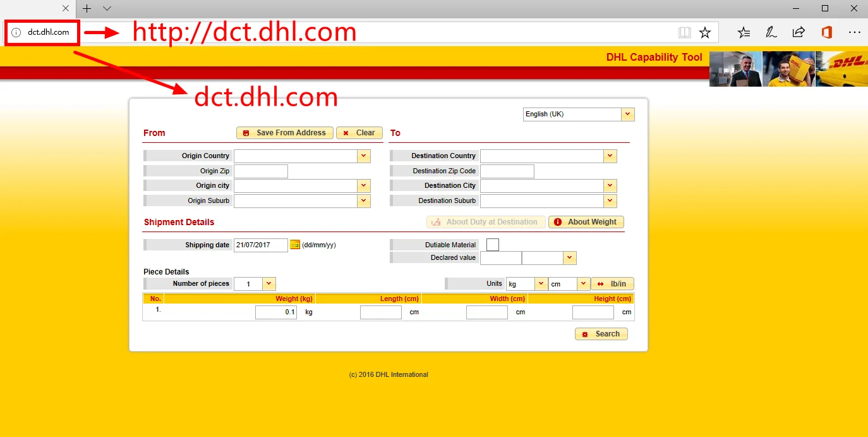
Task: Click the browser address bar URL
Action: tap(48, 32)
